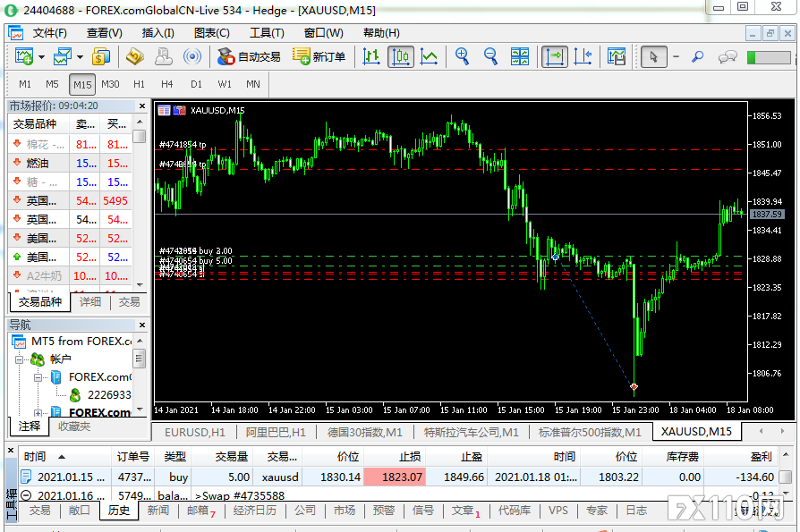This screenshot has width=800, height=532.
Task: Click the red exit marker on chart
Action: point(634,387)
